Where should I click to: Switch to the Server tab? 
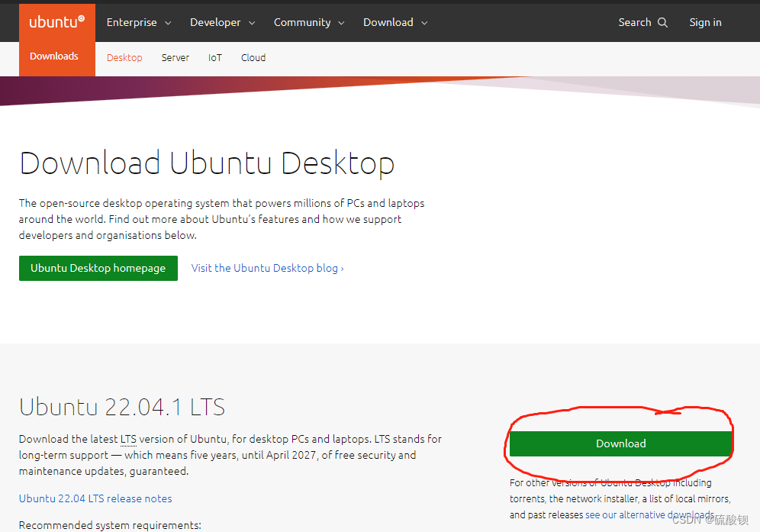[x=175, y=58]
